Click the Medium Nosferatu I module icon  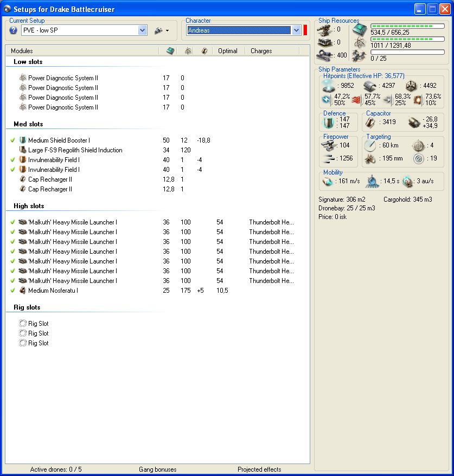pos(23,290)
